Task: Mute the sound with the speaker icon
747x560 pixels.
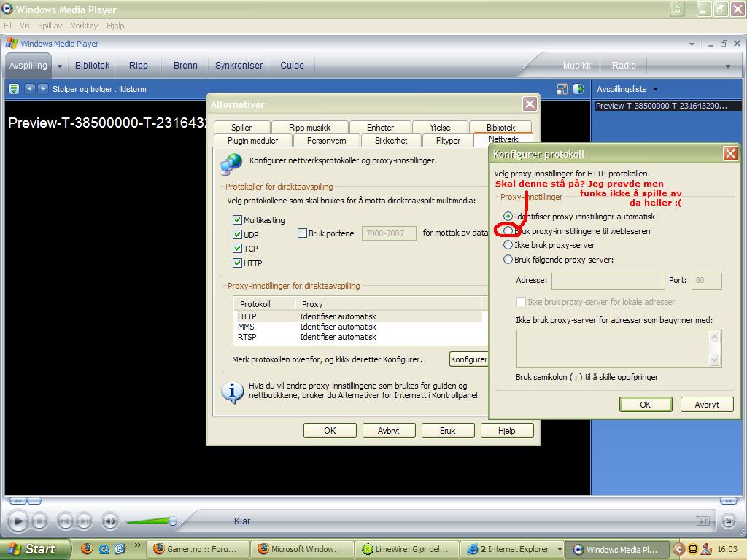Action: (x=110, y=522)
